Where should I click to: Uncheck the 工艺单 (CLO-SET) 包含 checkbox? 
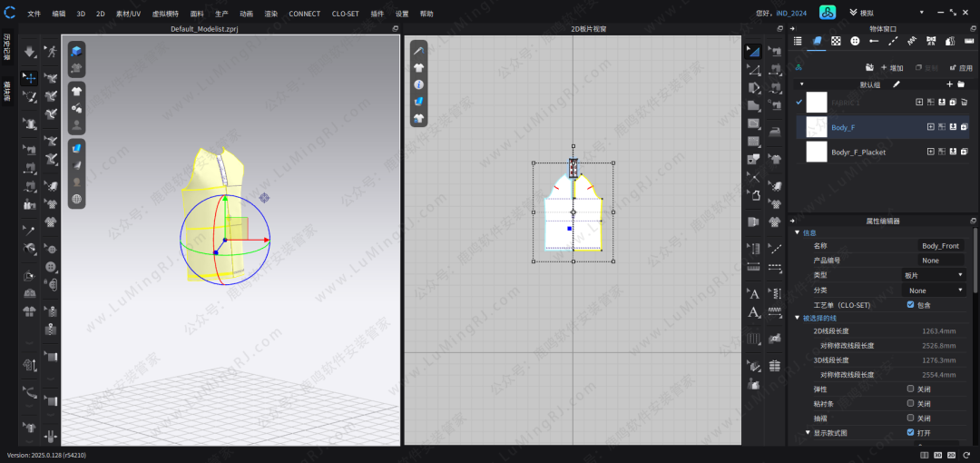910,305
